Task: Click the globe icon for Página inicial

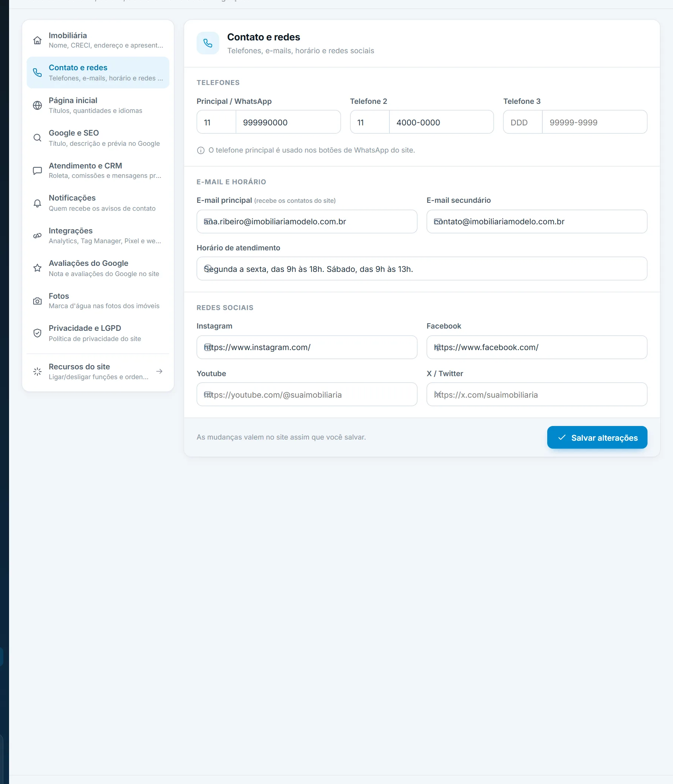Action: (x=37, y=105)
